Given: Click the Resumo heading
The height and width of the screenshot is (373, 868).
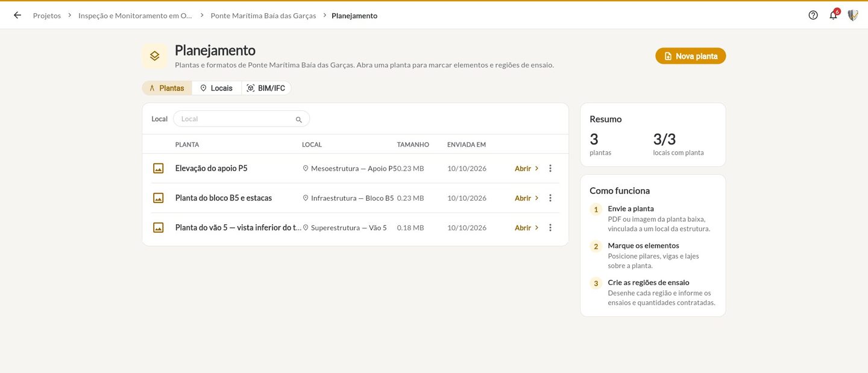Looking at the screenshot, I should (606, 119).
